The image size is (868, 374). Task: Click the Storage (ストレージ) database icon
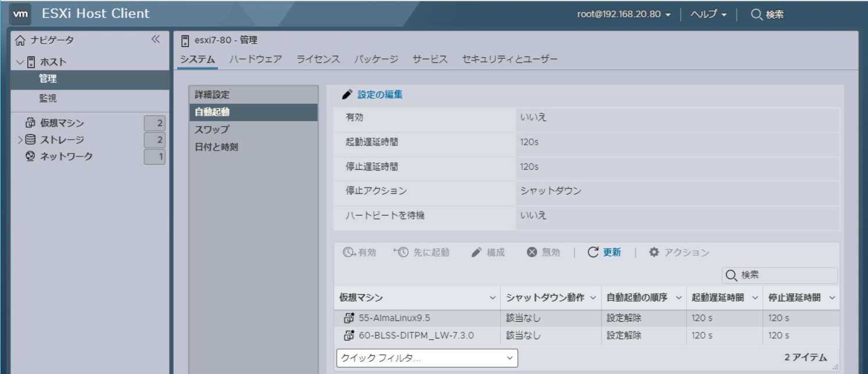[x=30, y=140]
